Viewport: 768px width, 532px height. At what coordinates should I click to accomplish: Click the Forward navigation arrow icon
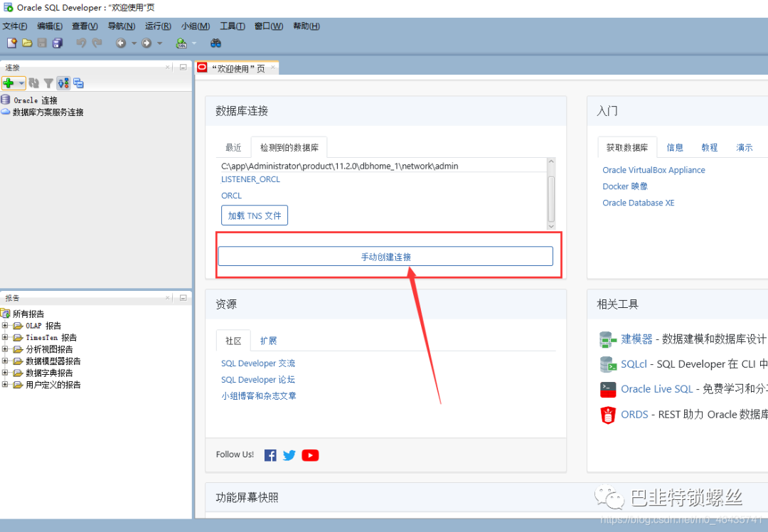(146, 43)
